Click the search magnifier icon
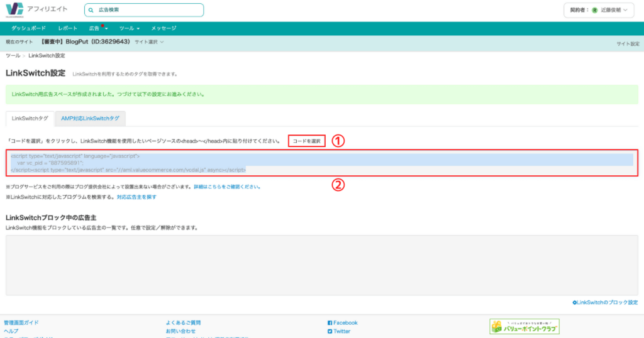The image size is (644, 338). (92, 11)
